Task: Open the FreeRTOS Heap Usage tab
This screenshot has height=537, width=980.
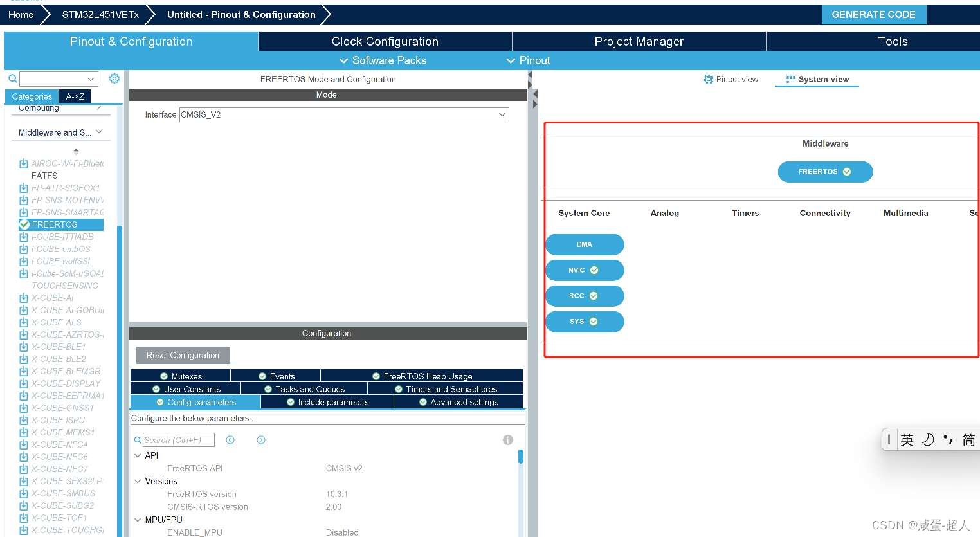Action: tap(422, 376)
